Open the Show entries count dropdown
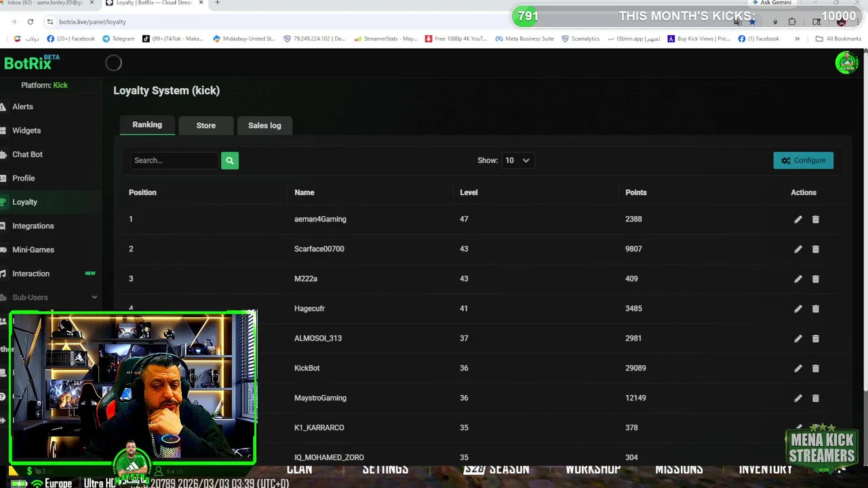This screenshot has width=868, height=488. (517, 161)
